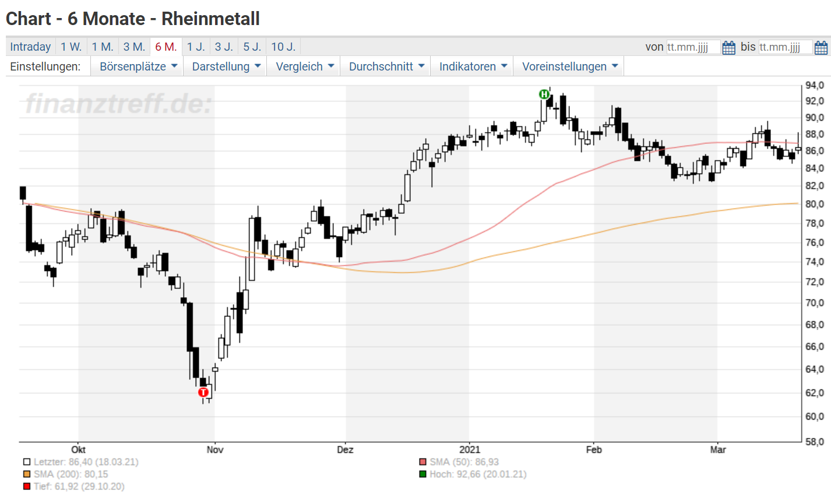The width and height of the screenshot is (831, 504).
Task: Open the Darstellung dropdown
Action: pos(225,66)
